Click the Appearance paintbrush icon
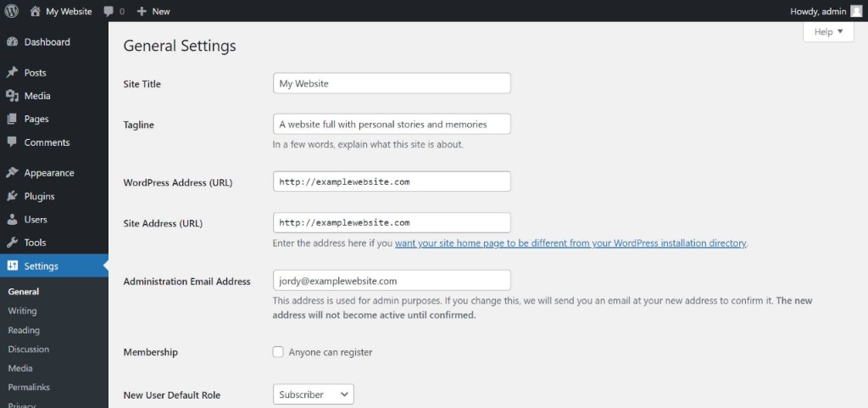Viewport: 868px width, 408px height. point(12,173)
